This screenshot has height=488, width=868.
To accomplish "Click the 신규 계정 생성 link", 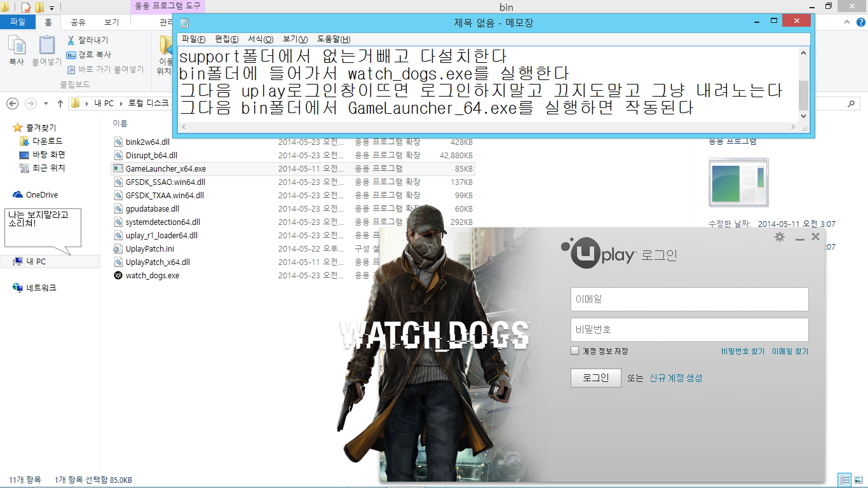I will click(675, 378).
